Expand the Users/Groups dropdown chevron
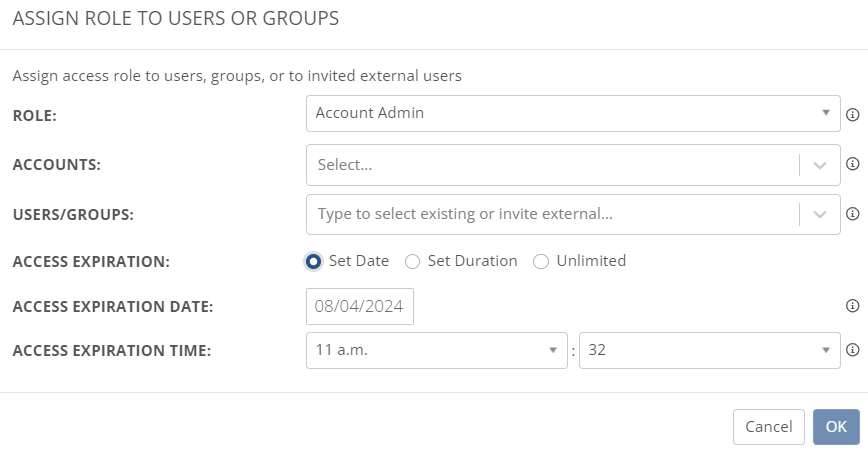The height and width of the screenshot is (451, 868). tap(820, 214)
